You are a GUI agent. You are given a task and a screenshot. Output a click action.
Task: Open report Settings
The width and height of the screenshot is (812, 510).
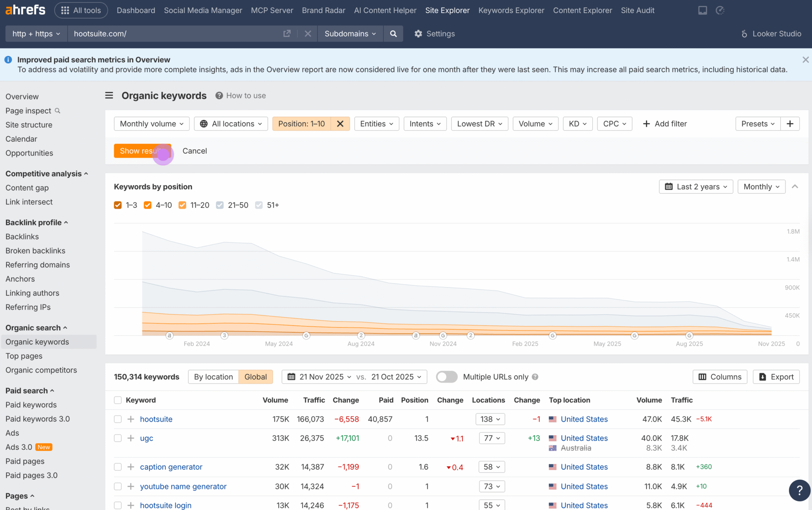pos(435,34)
